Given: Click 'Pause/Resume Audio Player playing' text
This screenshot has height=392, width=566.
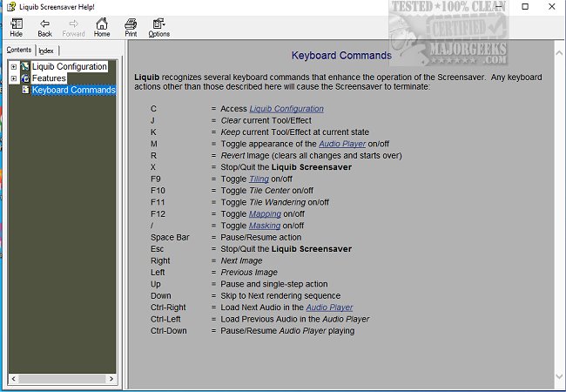Looking at the screenshot, I should [x=287, y=331].
